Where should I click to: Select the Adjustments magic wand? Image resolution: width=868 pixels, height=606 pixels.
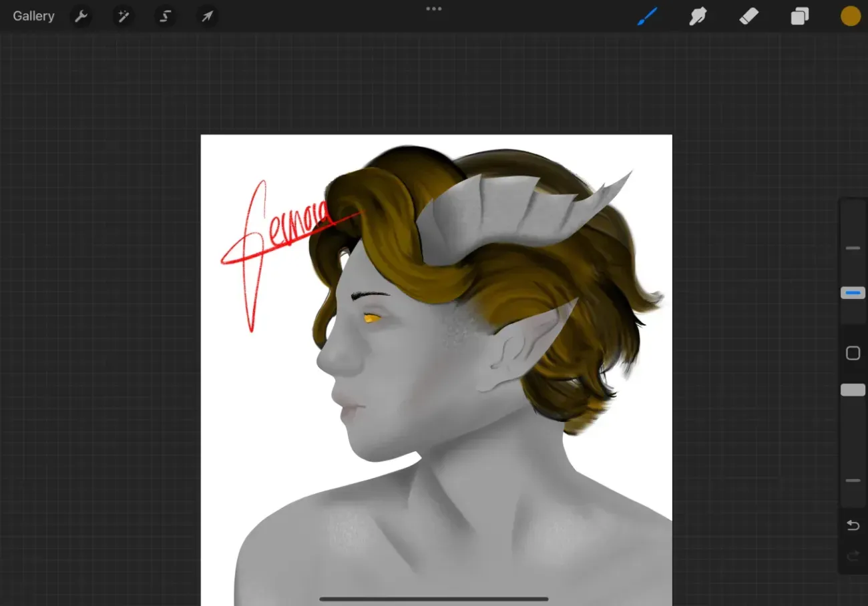[x=123, y=15]
